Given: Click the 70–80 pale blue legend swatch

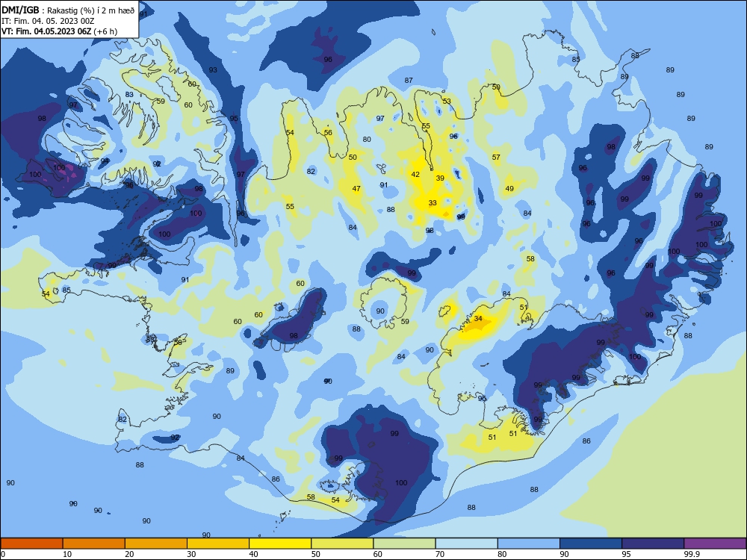Looking at the screenshot, I should pos(466,544).
